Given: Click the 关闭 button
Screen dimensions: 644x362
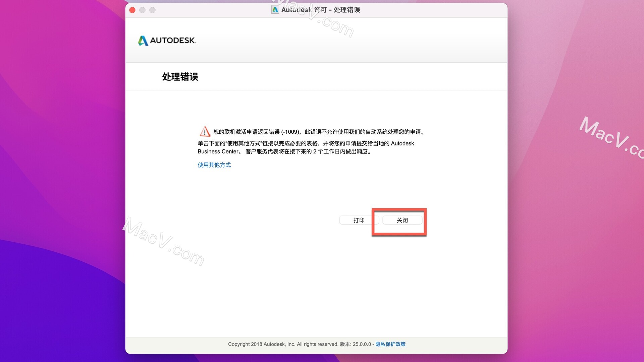Looking at the screenshot, I should [402, 220].
